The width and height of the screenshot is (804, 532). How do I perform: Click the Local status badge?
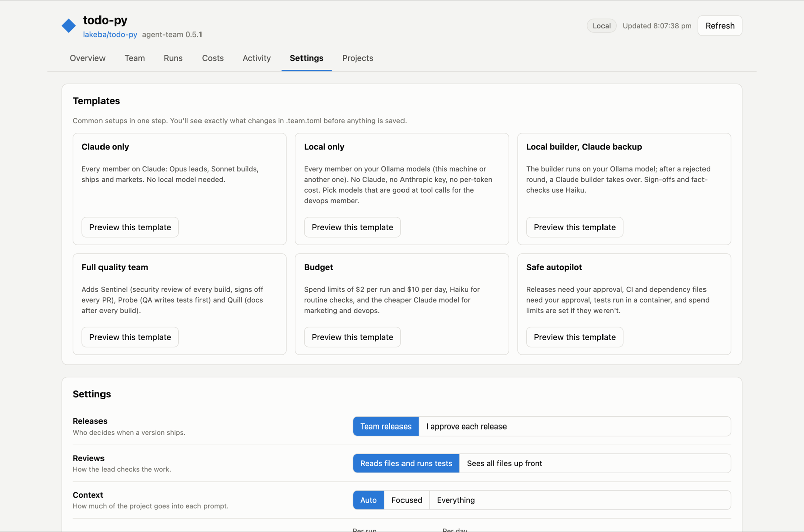601,26
